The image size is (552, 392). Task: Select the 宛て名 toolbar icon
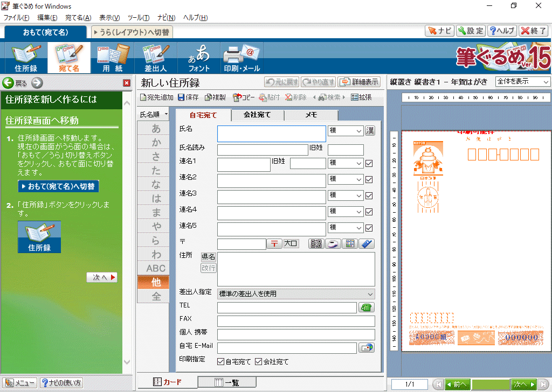[69, 58]
